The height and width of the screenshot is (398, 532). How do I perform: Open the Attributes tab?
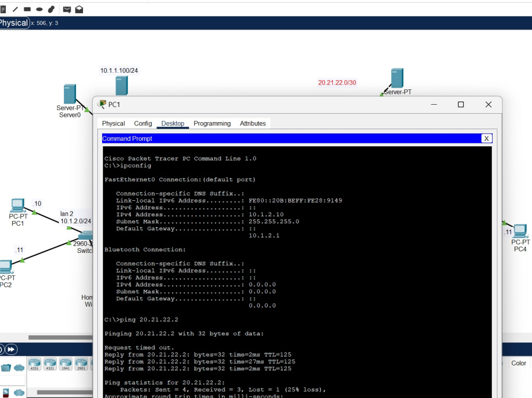coord(253,123)
